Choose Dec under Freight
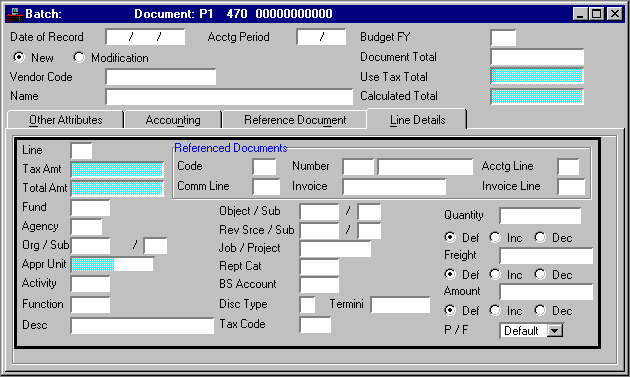 pos(540,274)
